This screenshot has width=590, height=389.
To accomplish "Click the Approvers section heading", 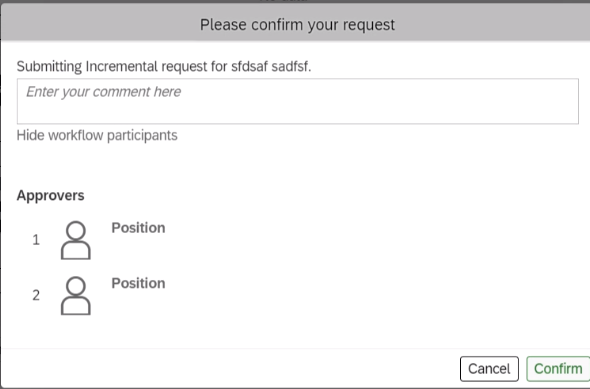I will click(x=50, y=196).
